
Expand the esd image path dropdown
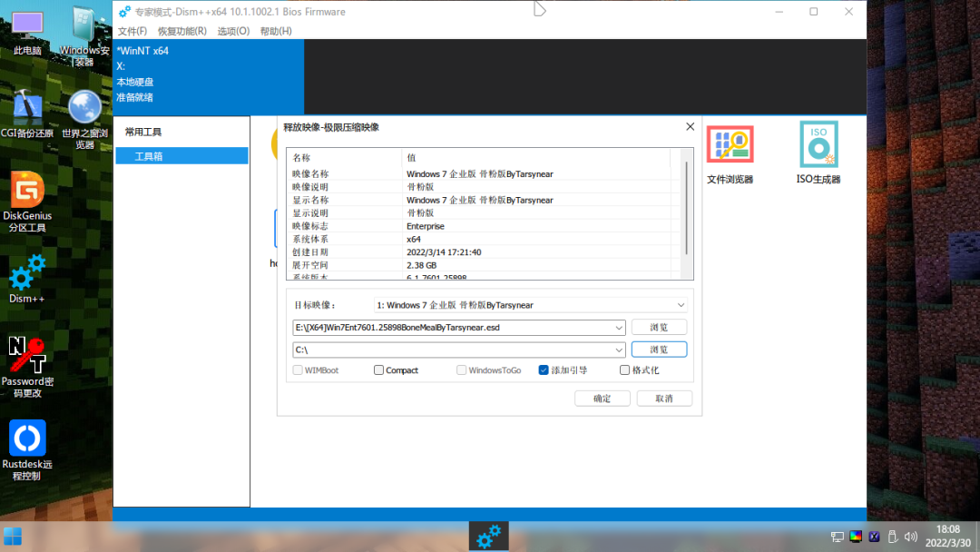[x=619, y=328]
